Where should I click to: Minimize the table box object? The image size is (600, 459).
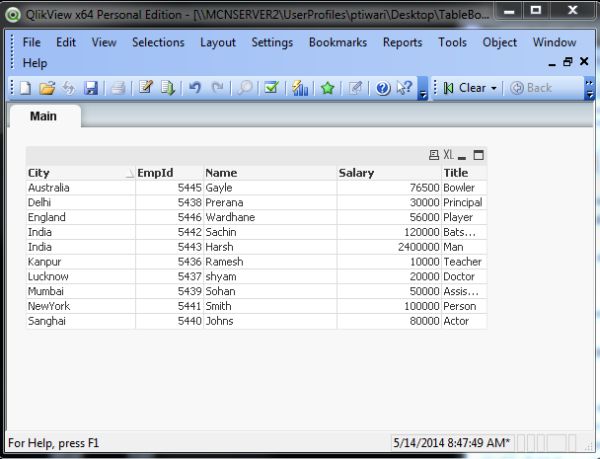462,157
